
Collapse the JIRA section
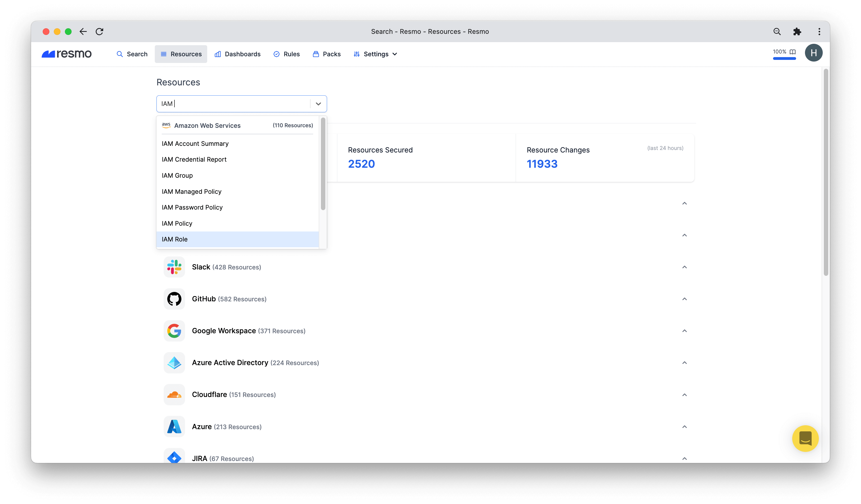[x=684, y=458]
